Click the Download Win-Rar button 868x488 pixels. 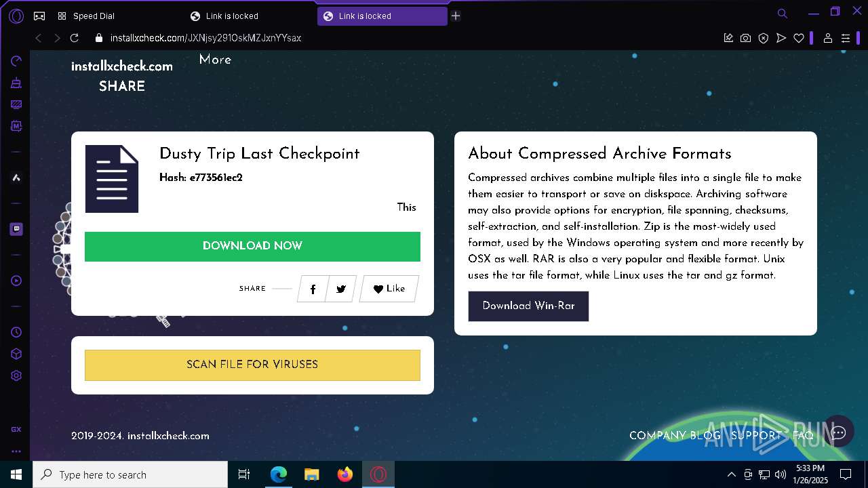pyautogui.click(x=528, y=306)
